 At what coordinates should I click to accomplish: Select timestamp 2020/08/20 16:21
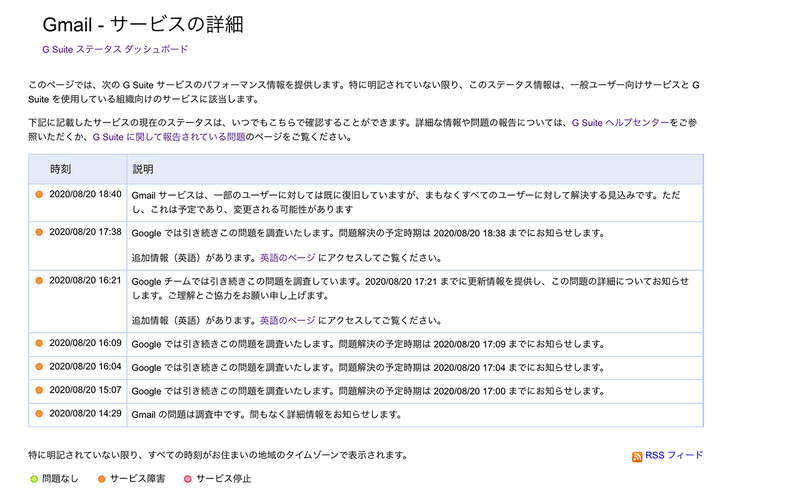pos(85,281)
